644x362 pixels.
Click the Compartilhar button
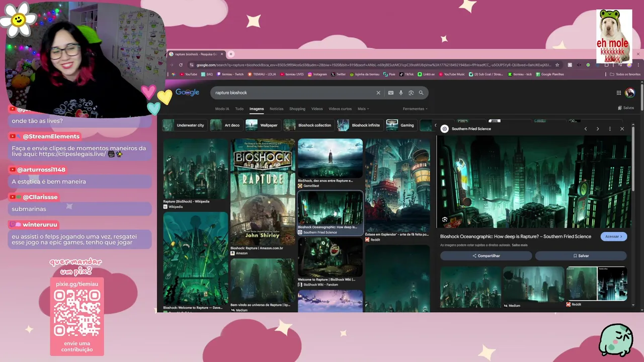486,256
